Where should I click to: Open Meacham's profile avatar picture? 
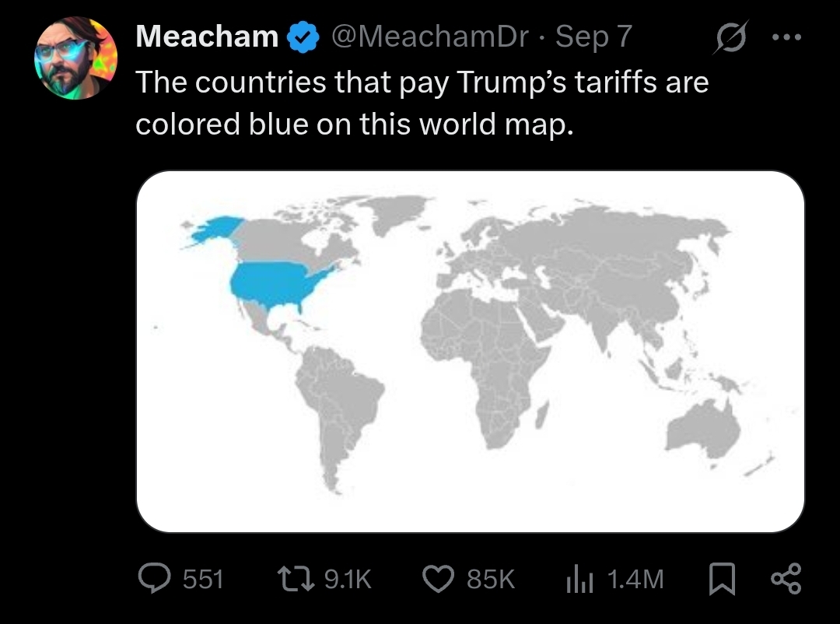[75, 60]
